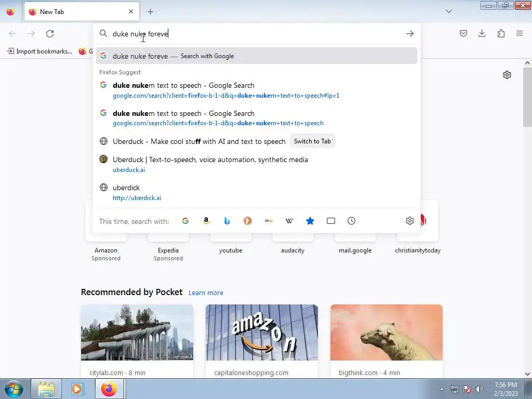Open the Amazon building article thumbnail

(262, 332)
